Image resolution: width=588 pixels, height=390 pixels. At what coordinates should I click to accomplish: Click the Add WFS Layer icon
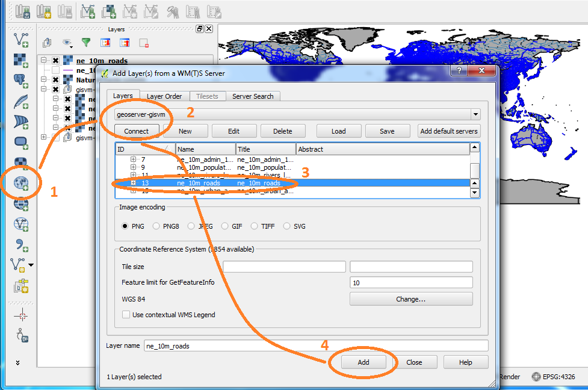[x=21, y=224]
